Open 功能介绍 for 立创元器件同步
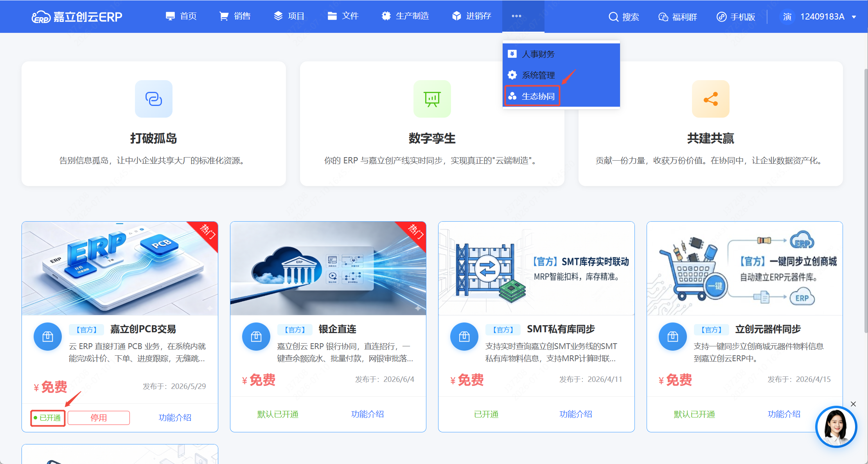The height and width of the screenshot is (464, 868). pyautogui.click(x=784, y=414)
